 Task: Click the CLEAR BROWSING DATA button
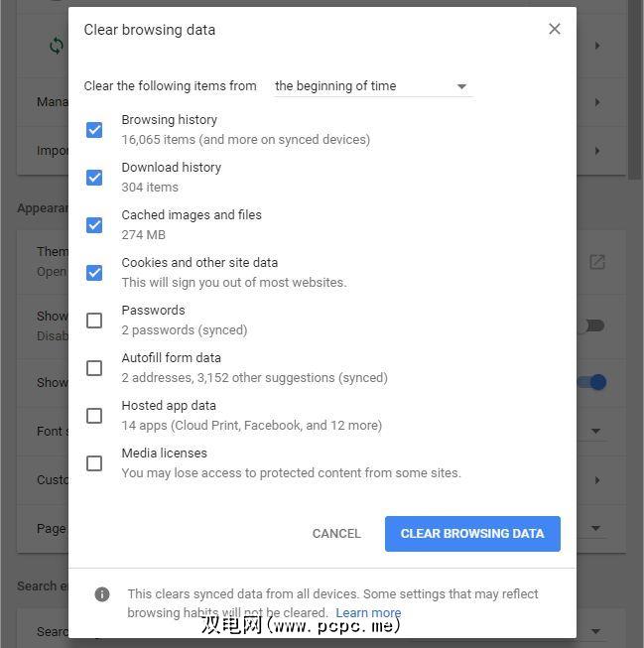pos(472,534)
